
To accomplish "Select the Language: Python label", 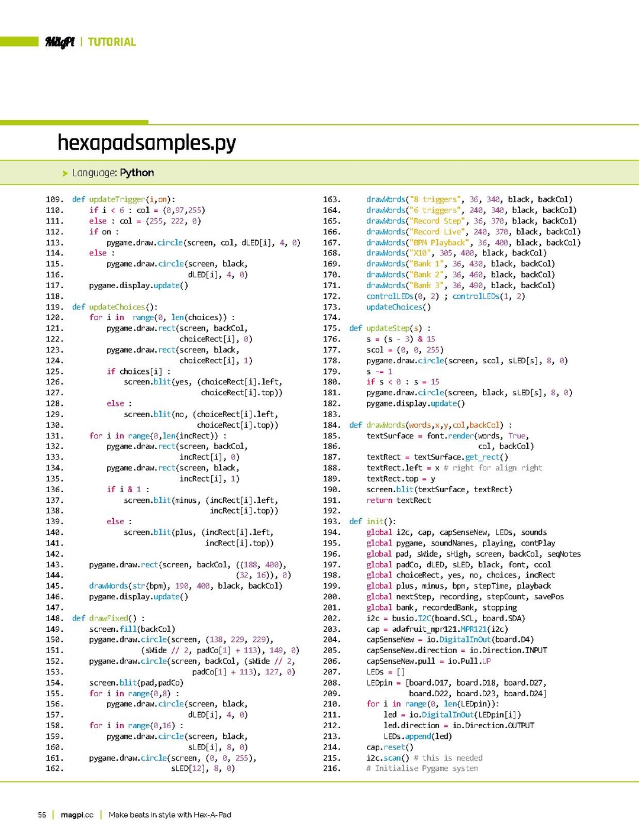I will pyautogui.click(x=112, y=173).
